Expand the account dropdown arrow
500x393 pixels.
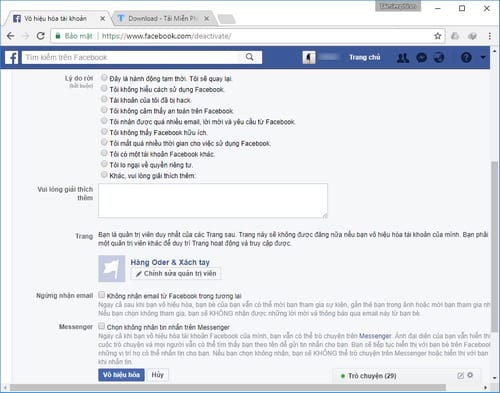(483, 57)
